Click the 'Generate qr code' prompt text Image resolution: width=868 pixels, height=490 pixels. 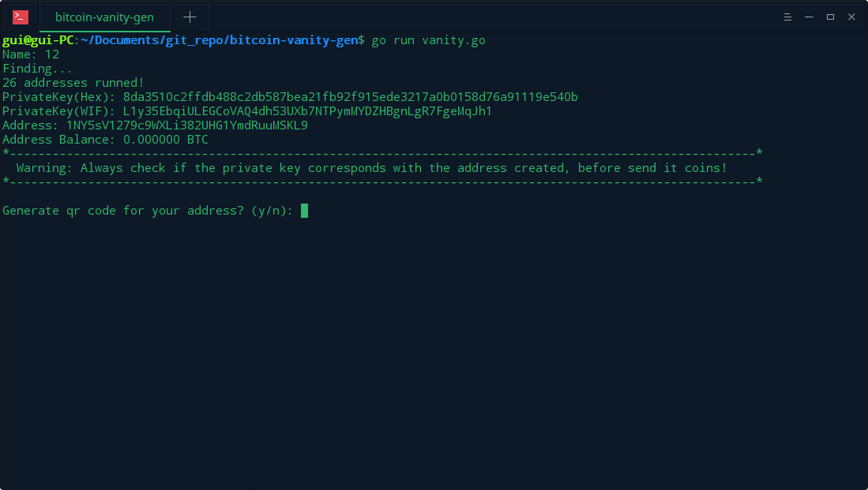(148, 211)
